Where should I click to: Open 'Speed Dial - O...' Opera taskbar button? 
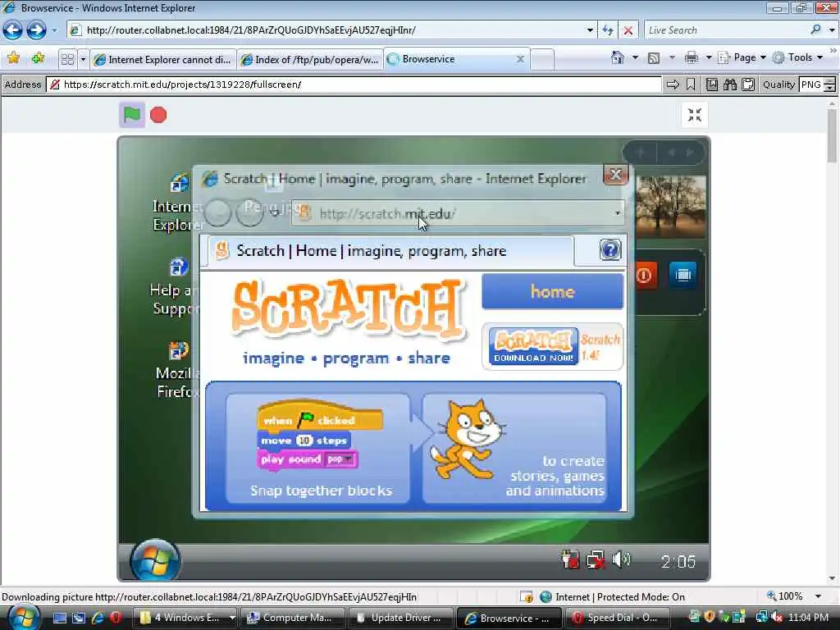pyautogui.click(x=616, y=618)
